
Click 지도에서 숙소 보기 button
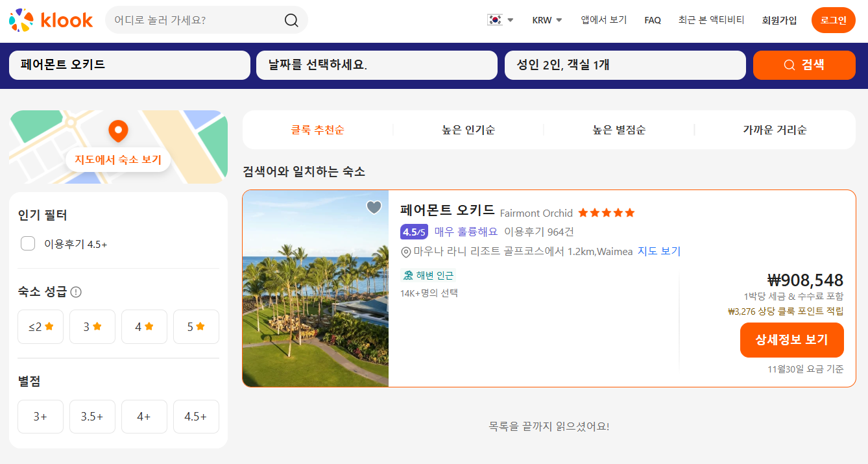point(118,160)
